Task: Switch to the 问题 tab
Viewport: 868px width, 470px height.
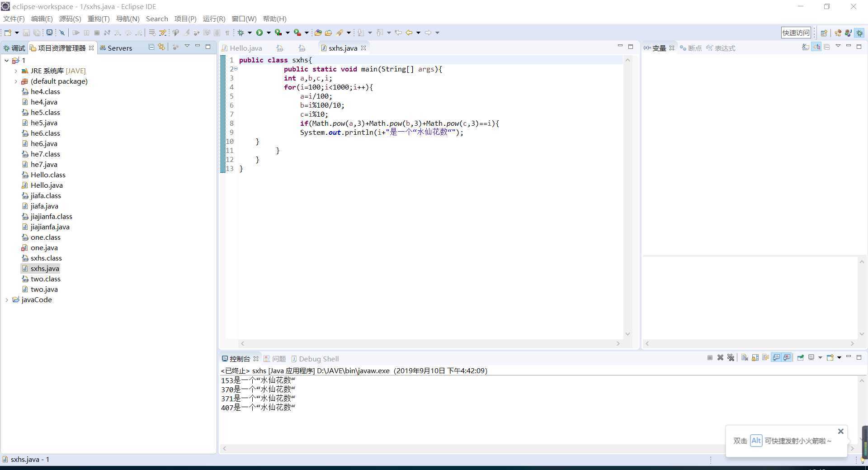Action: pos(275,359)
